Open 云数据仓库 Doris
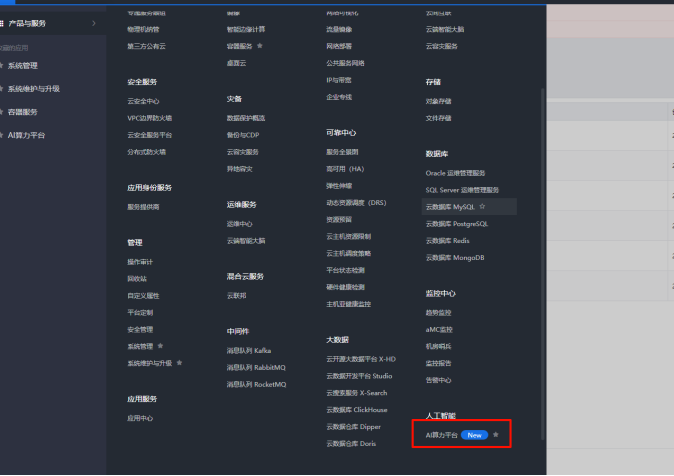Viewport: 674px width, 476px height. click(351, 443)
